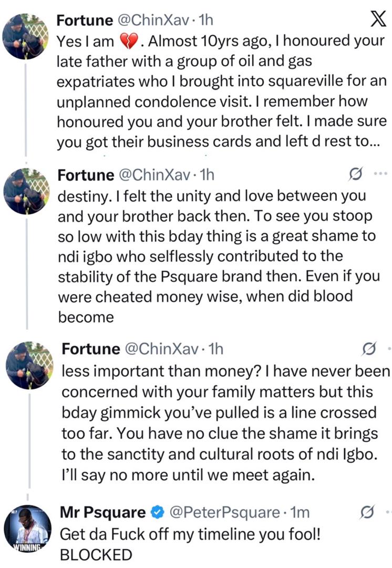Screen dimensions: 392x568
Task: Click the verified badge beside Mr Psquare
Action: click(156, 511)
